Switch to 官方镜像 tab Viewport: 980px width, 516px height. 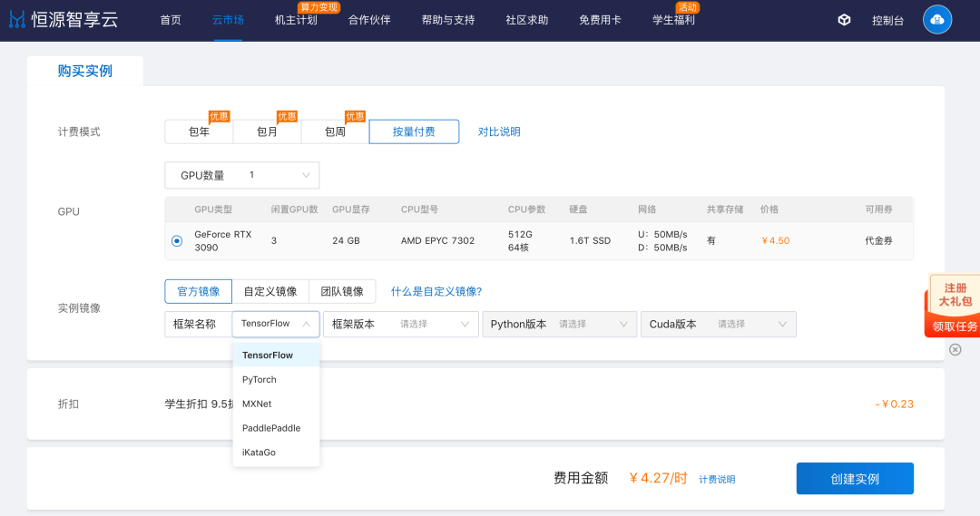point(198,291)
